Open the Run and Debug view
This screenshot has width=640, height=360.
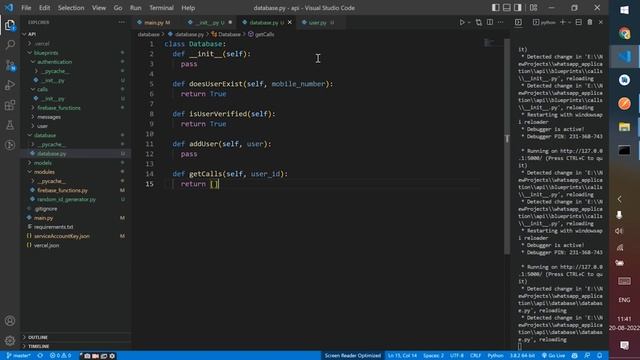click(10, 85)
